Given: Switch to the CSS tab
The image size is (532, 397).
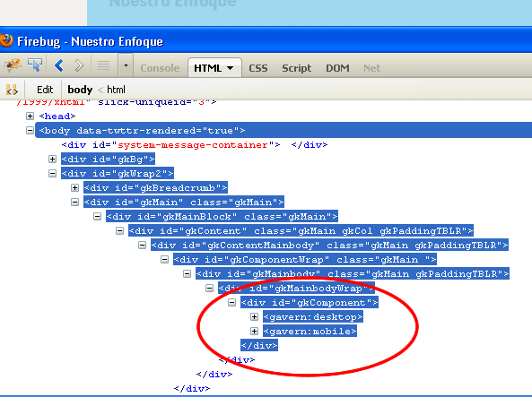Looking at the screenshot, I should pyautogui.click(x=257, y=68).
